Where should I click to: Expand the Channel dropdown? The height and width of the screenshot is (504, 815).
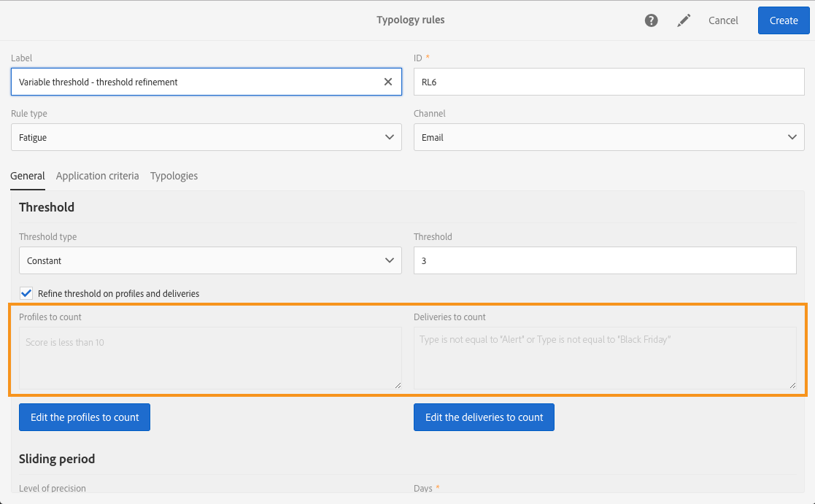pos(609,137)
